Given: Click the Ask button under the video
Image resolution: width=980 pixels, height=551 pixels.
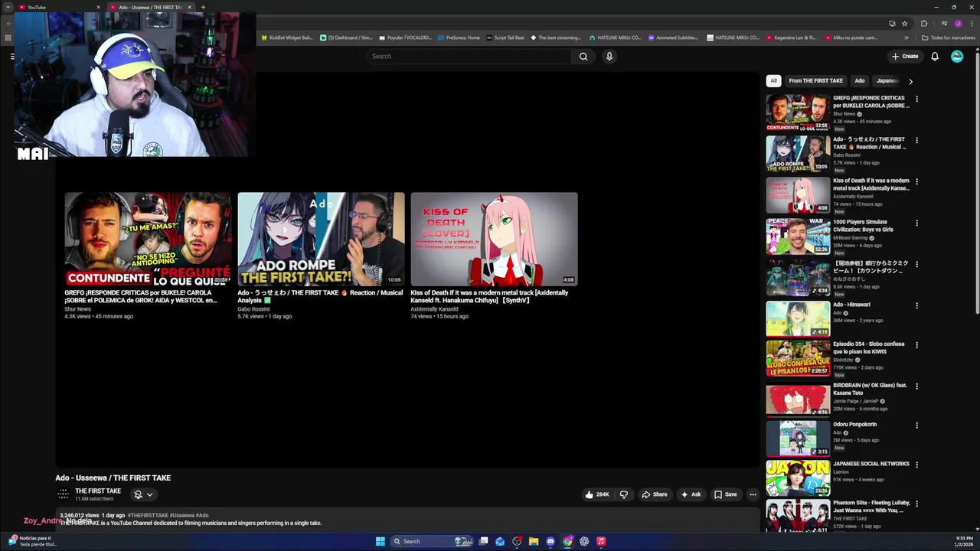Looking at the screenshot, I should [691, 494].
